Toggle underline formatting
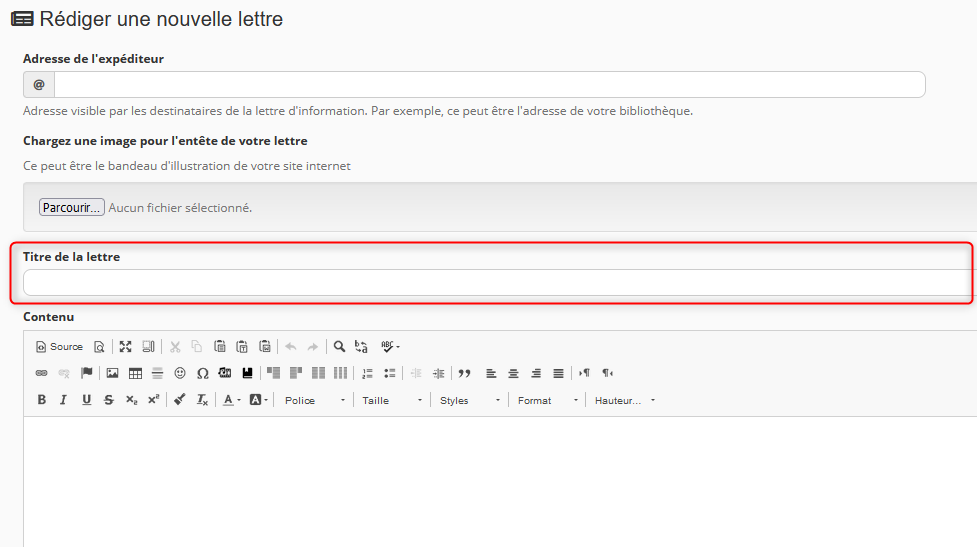This screenshot has height=547, width=977. pyautogui.click(x=86, y=400)
